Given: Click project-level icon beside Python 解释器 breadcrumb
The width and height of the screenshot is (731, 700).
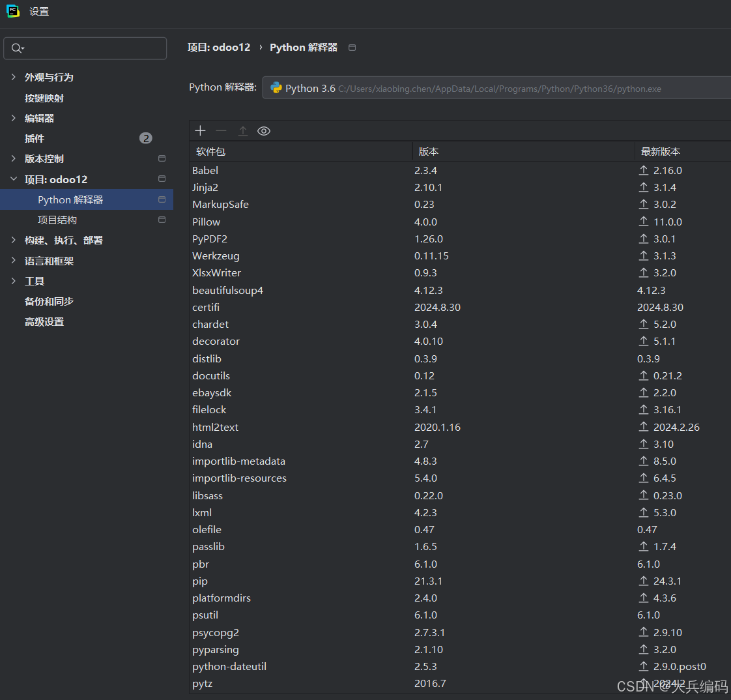Looking at the screenshot, I should [x=352, y=48].
